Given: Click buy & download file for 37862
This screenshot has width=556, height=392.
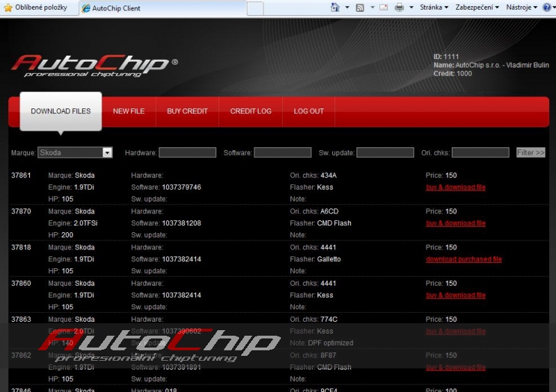Looking at the screenshot, I should pos(456,367).
